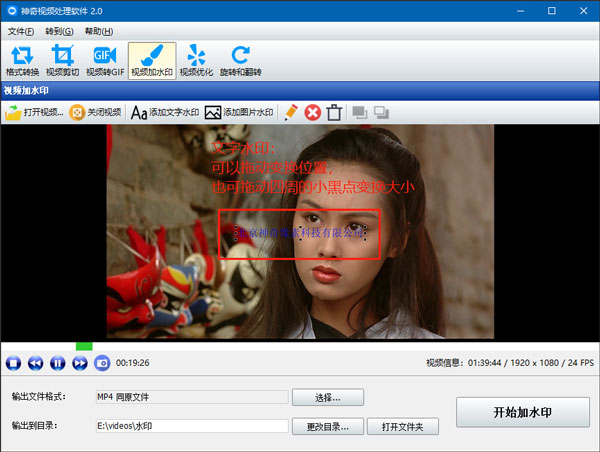Screen dimensions: 600x452
Task: Click the 选择... format button
Action: [328, 398]
